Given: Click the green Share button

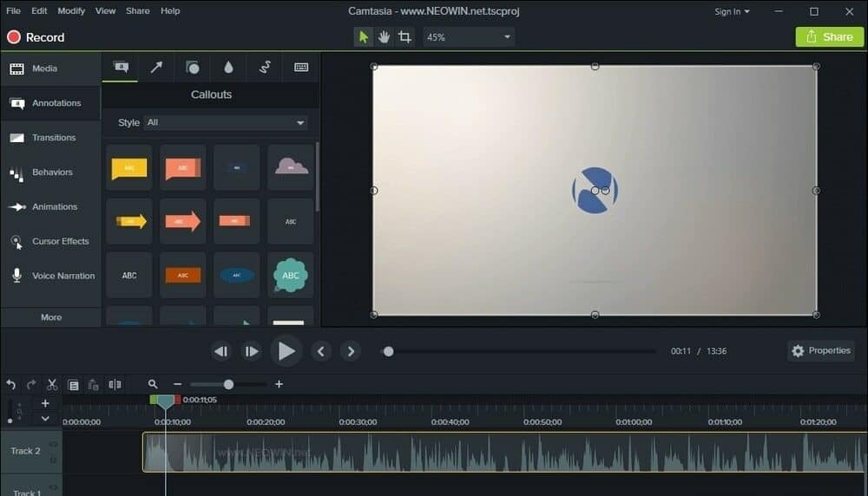Looking at the screenshot, I should tap(829, 36).
